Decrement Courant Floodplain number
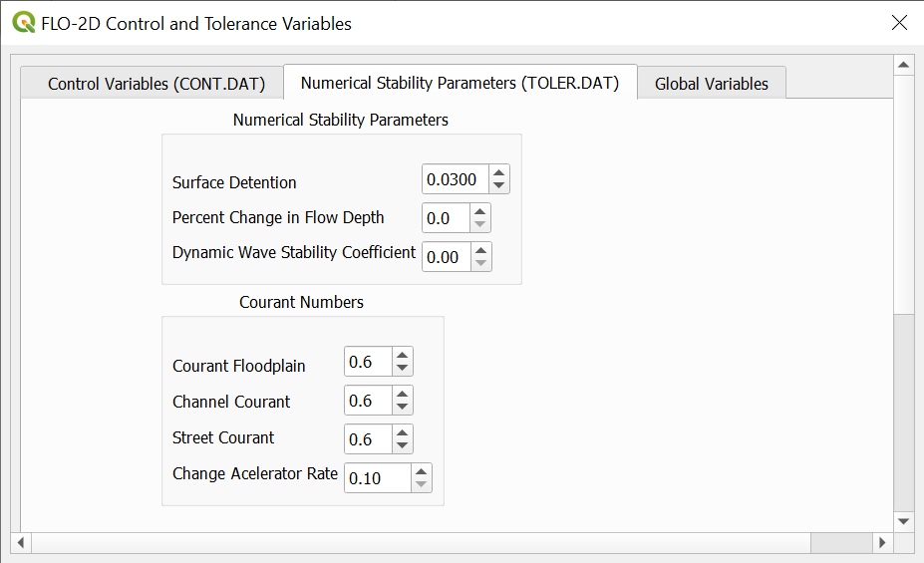The image size is (924, 563). click(x=402, y=369)
